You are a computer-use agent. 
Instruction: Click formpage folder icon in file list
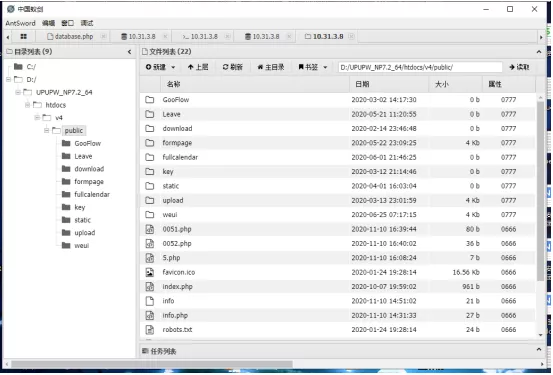150,143
